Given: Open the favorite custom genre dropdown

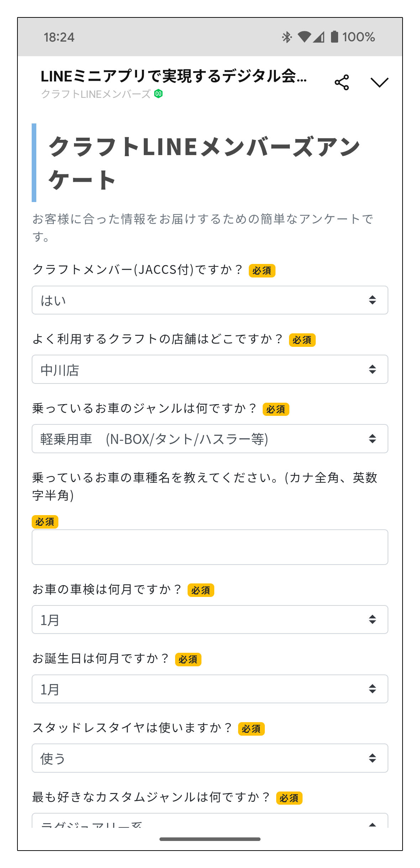Looking at the screenshot, I should pos(210,822).
